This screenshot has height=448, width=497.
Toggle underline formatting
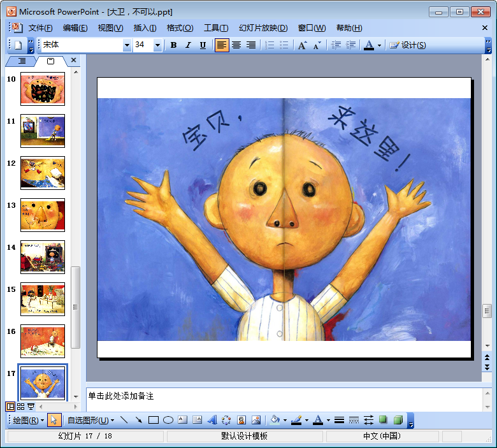[x=203, y=45]
